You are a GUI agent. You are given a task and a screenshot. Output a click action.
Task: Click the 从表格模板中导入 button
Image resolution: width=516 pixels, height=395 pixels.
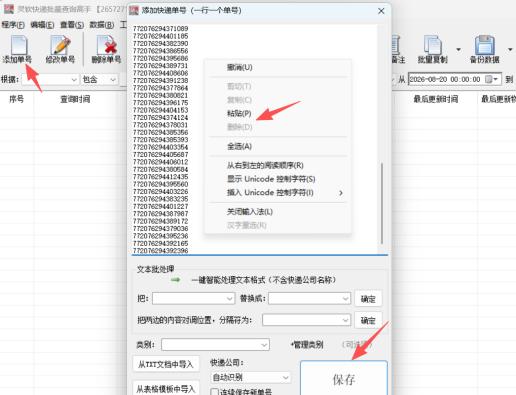click(166, 388)
